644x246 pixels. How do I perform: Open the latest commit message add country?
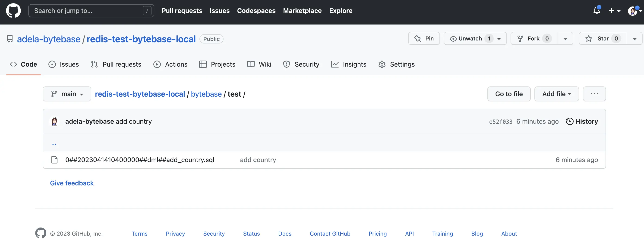tap(133, 122)
